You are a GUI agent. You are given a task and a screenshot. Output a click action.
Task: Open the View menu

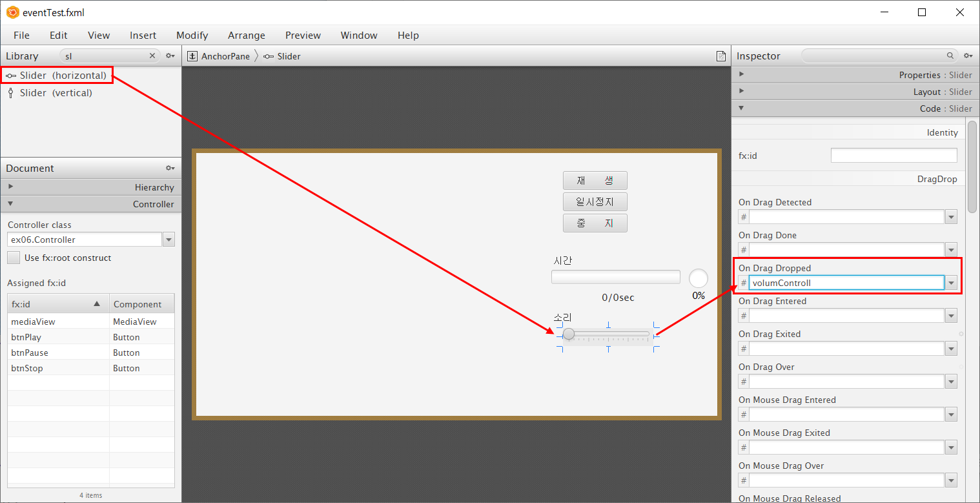99,36
